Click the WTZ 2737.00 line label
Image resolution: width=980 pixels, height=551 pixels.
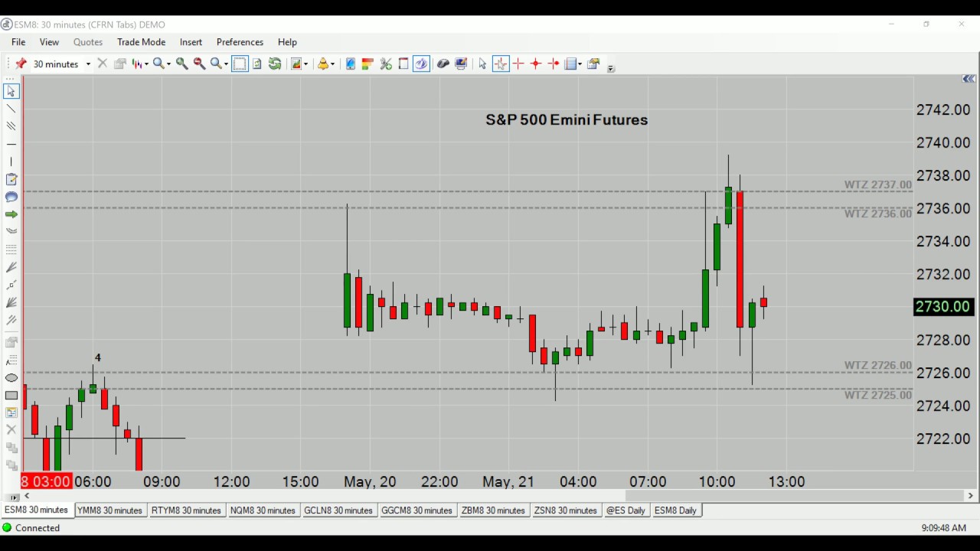coord(878,184)
